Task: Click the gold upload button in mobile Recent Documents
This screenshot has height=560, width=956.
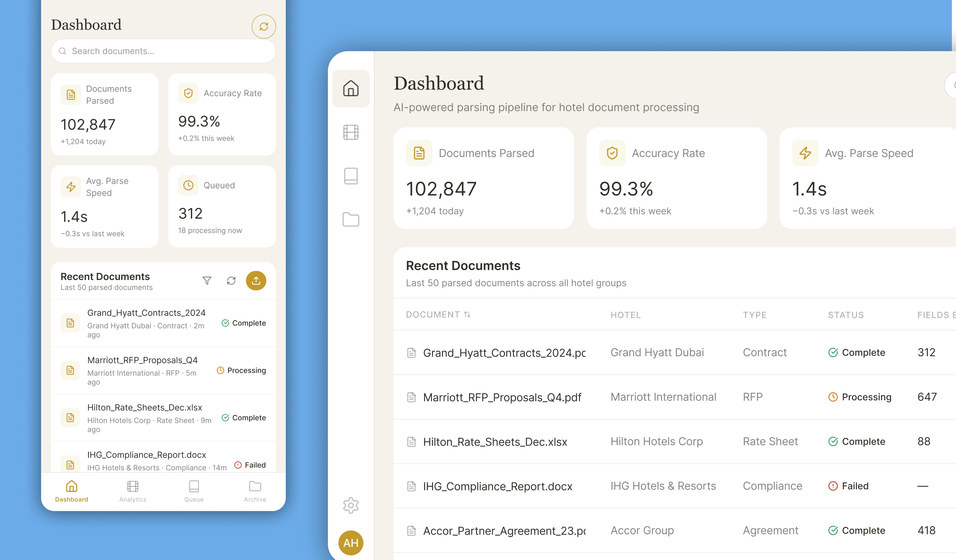Action: pos(256,280)
